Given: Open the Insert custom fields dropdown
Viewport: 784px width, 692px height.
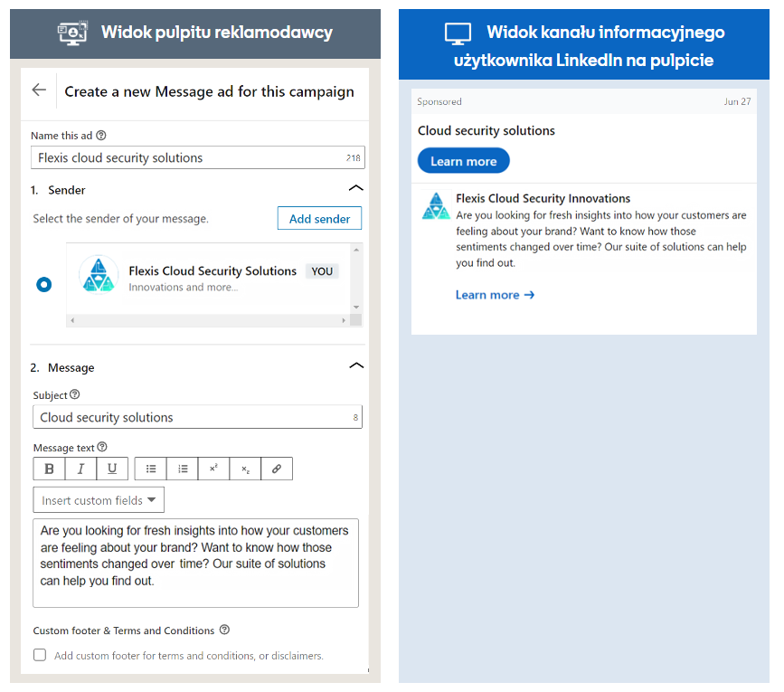Looking at the screenshot, I should point(99,500).
